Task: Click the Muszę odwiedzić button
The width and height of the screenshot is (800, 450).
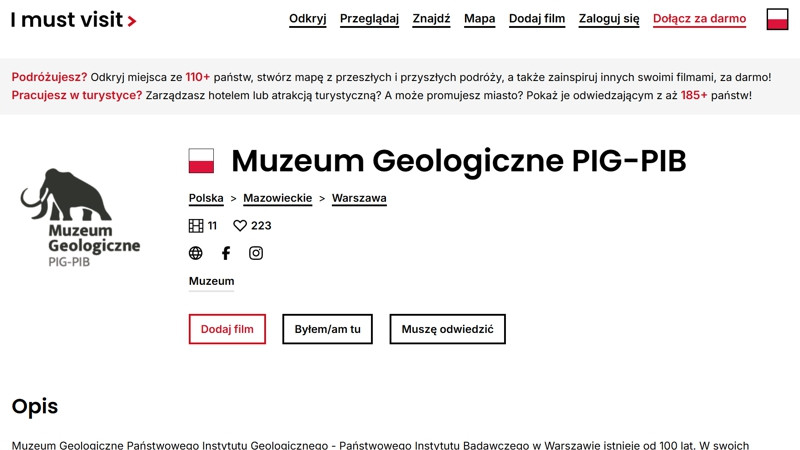Action: 447,329
